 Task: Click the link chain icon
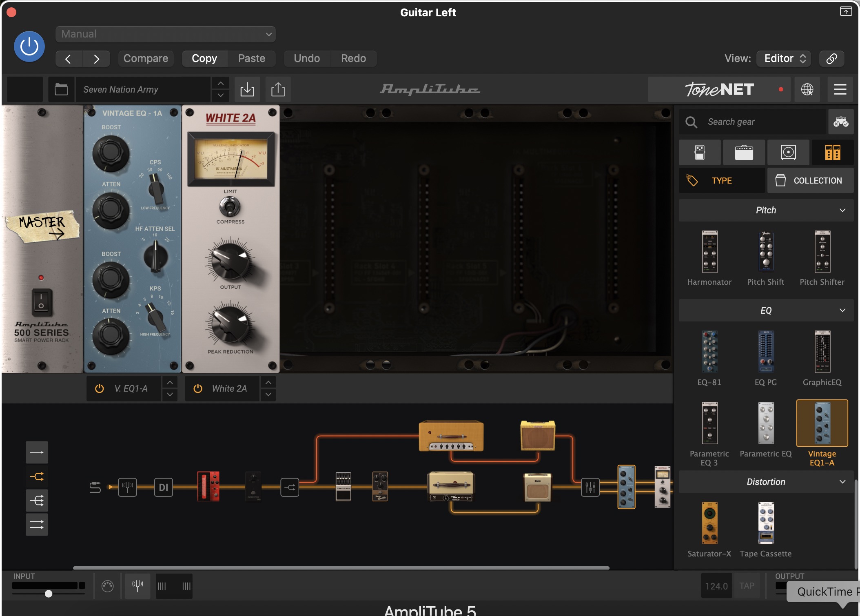click(x=831, y=59)
